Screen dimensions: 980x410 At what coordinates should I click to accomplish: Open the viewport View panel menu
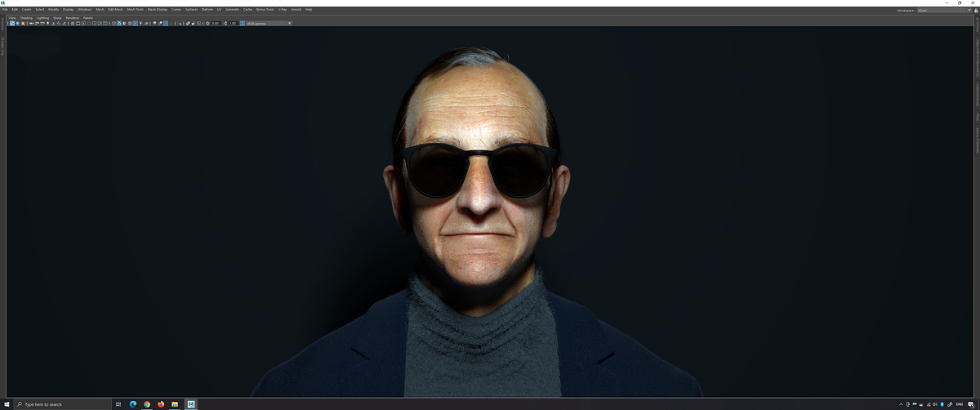[12, 17]
